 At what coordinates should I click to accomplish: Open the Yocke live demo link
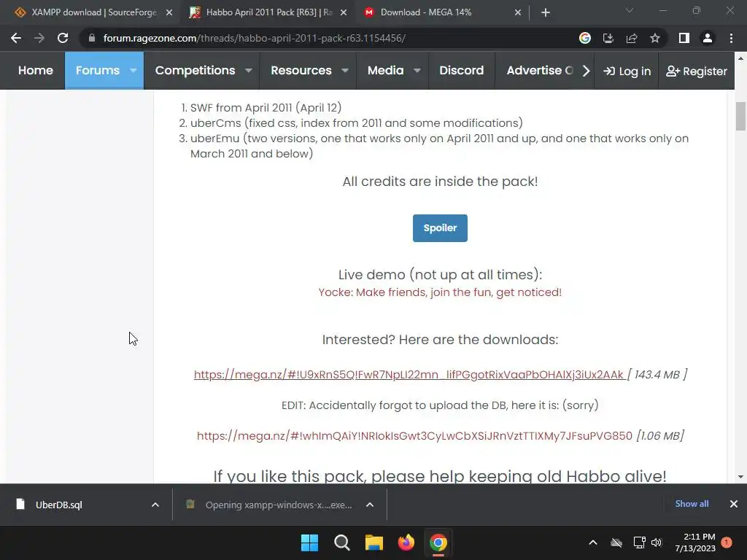440,292
